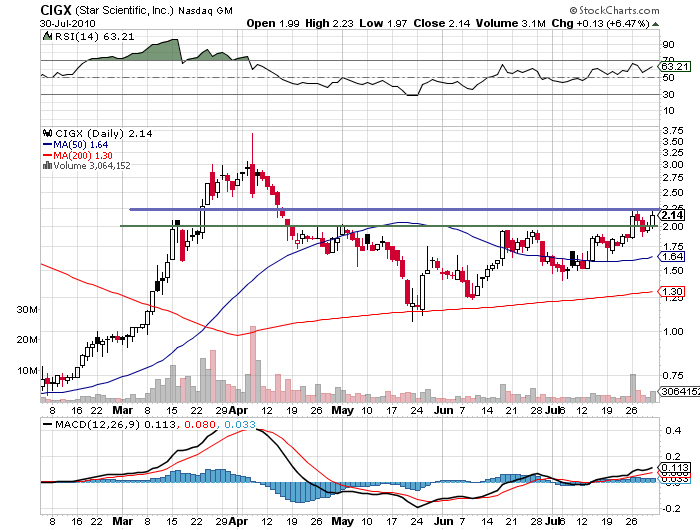Click the (Star Scientific, Inc.) company name
This screenshot has width=700, height=530.
(124, 10)
